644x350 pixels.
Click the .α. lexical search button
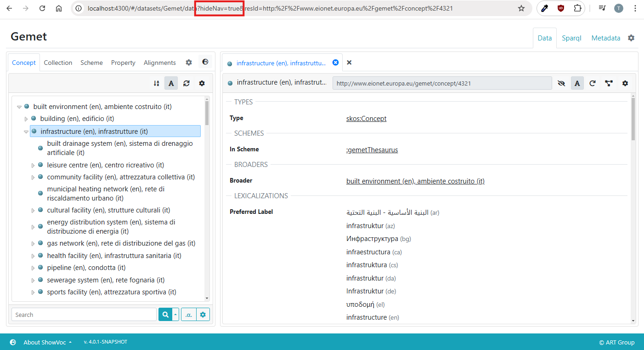click(x=189, y=315)
